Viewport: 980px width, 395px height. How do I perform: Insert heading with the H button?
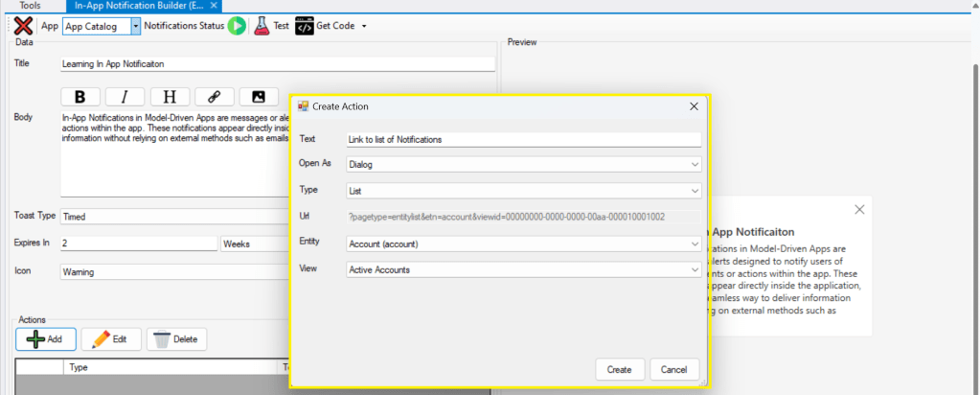[x=170, y=96]
